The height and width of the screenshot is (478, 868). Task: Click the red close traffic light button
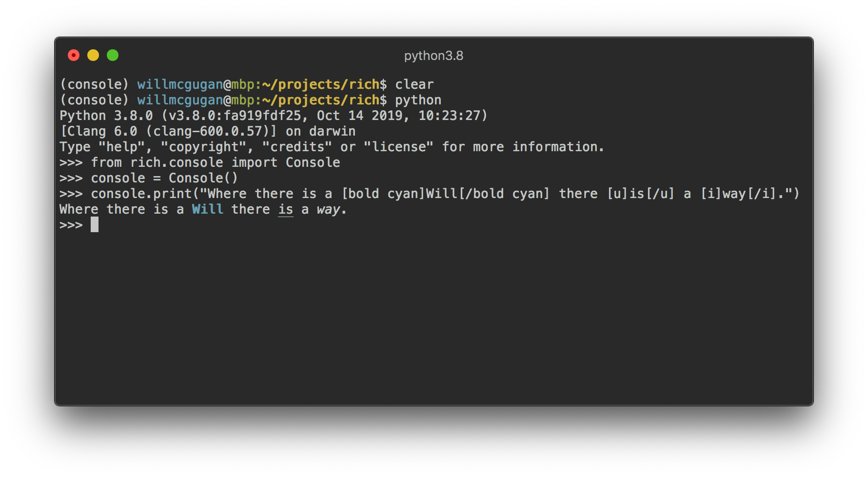point(74,55)
